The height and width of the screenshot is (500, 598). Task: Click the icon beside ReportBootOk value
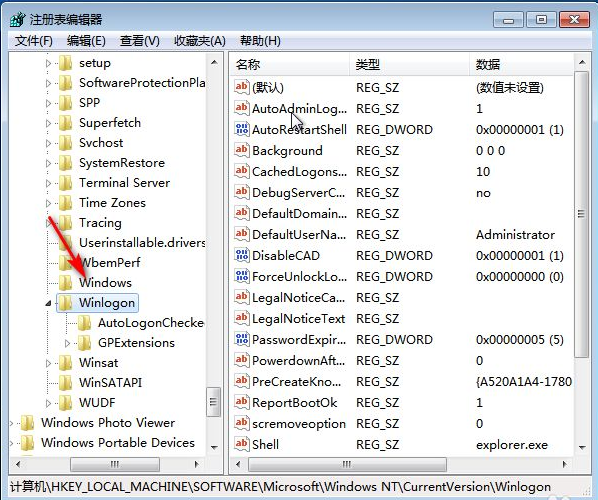(x=242, y=402)
